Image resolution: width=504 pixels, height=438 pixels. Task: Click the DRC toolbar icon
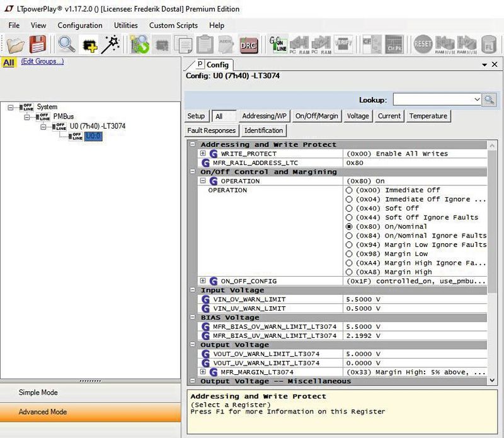pos(249,44)
